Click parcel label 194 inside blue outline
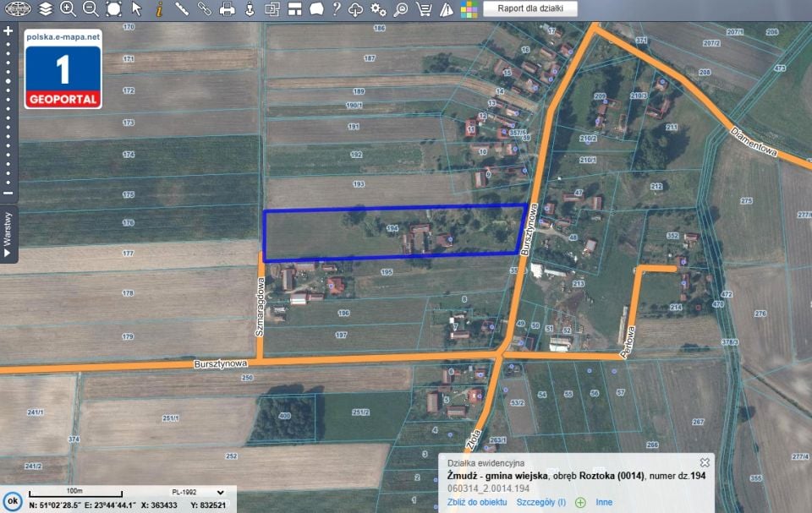The image size is (812, 513). pos(392,228)
